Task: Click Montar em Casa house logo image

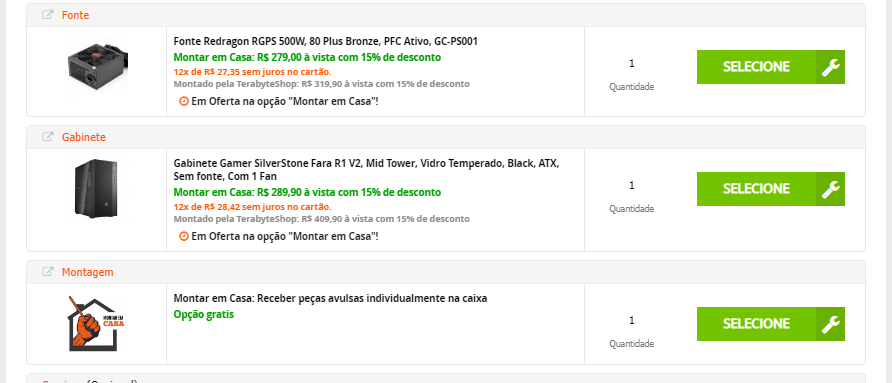Action: click(96, 323)
